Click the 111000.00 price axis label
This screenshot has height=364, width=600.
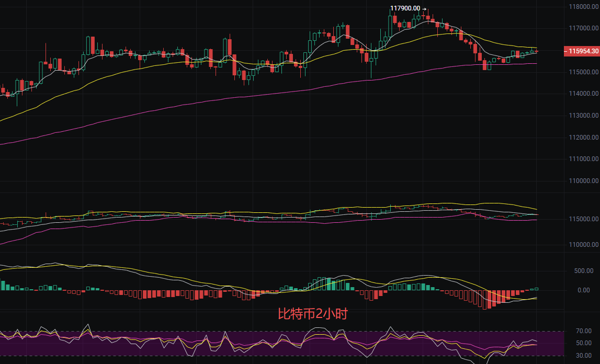pos(583,159)
